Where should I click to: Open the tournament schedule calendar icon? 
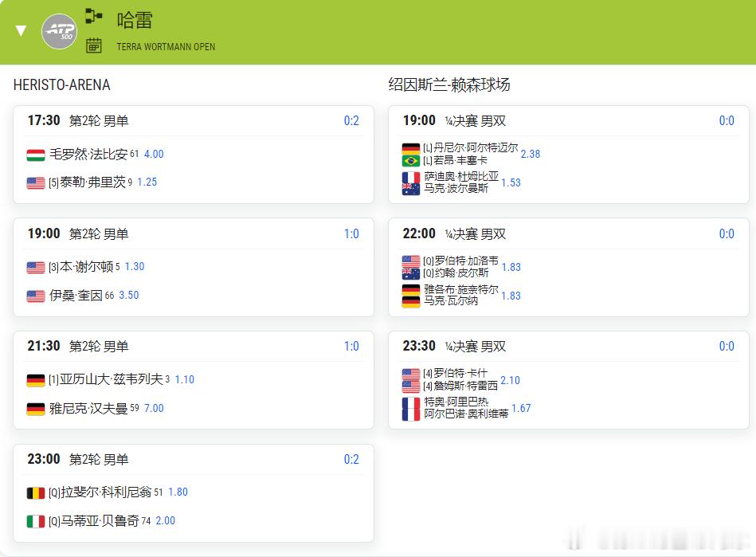tap(93, 45)
